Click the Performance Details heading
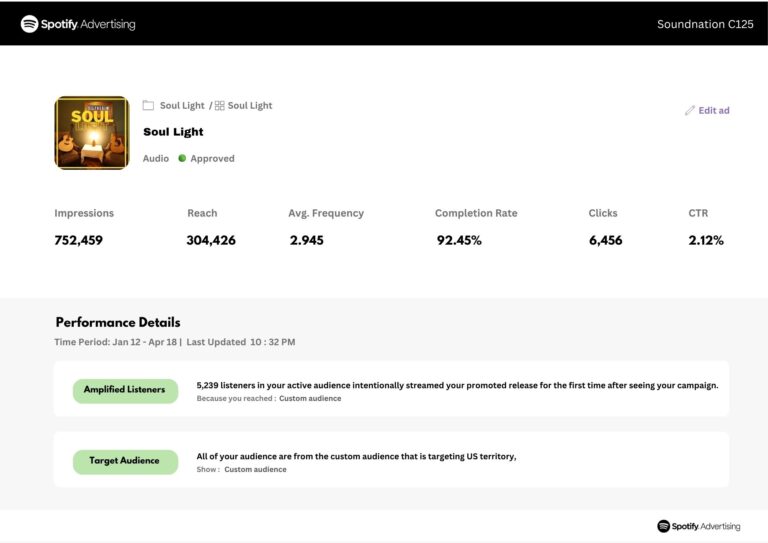 click(x=118, y=322)
